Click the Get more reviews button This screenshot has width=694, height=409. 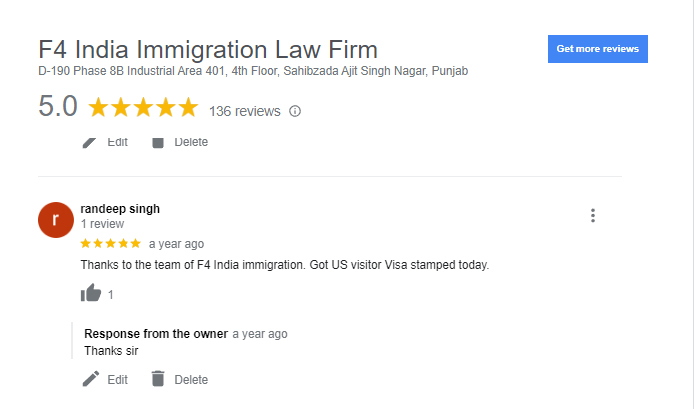coord(598,49)
